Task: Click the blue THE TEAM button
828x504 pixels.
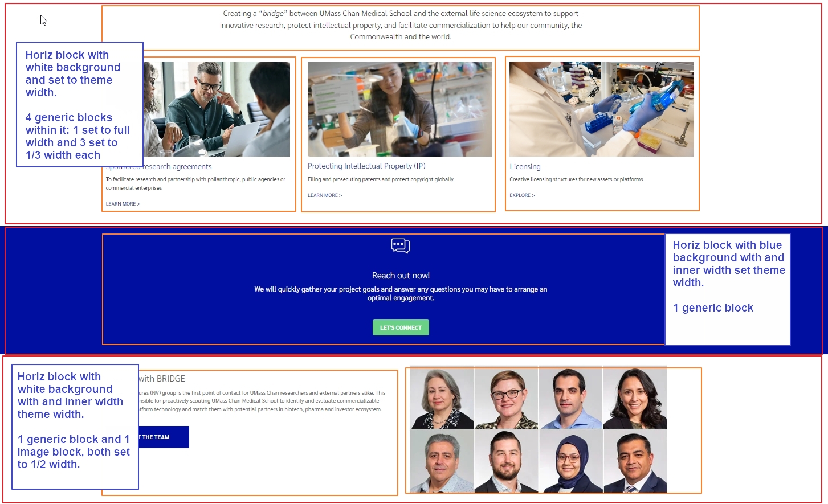Action: [x=164, y=437]
